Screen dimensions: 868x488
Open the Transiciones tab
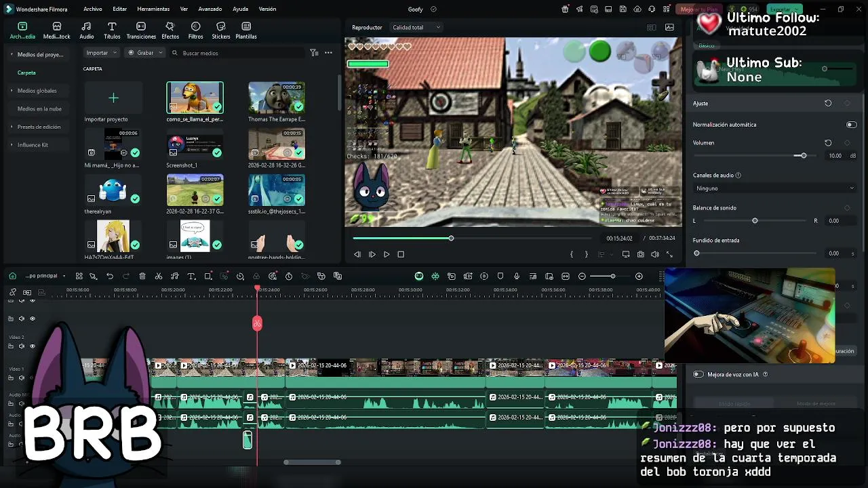(x=141, y=30)
